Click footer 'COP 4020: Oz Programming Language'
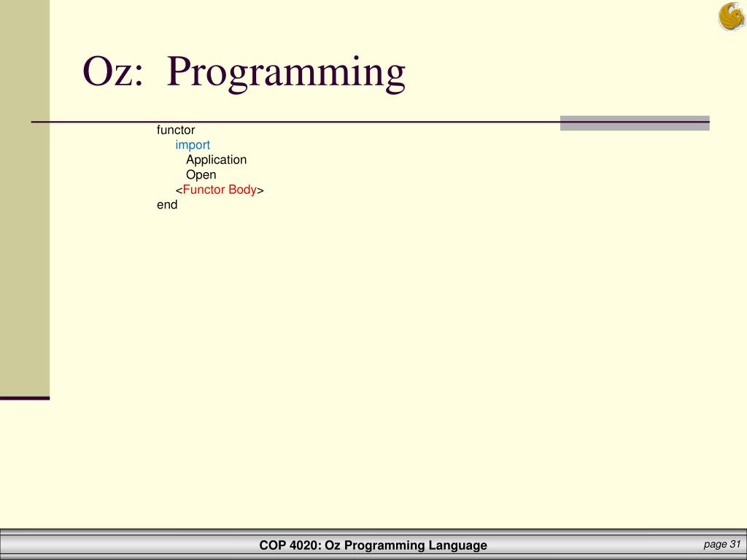The height and width of the screenshot is (560, 747). (373, 545)
